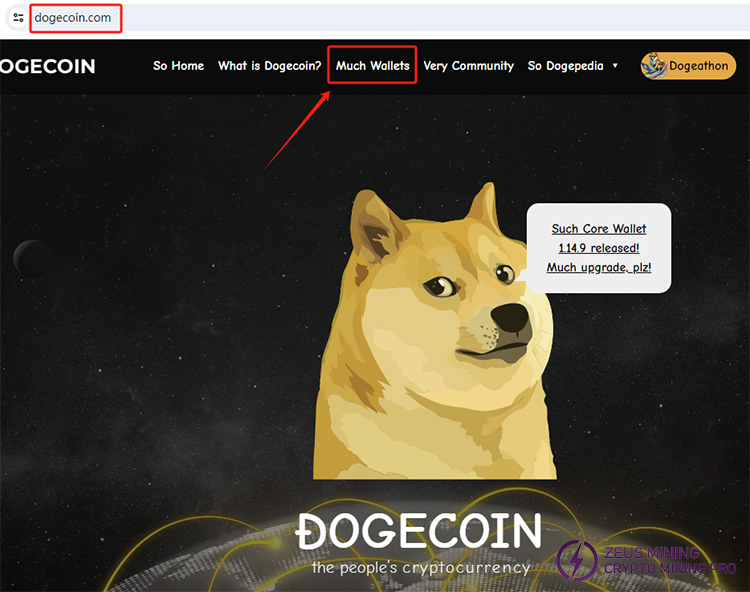Click the 1.14.9 released! link text
The height and width of the screenshot is (592, 750).
tap(599, 248)
